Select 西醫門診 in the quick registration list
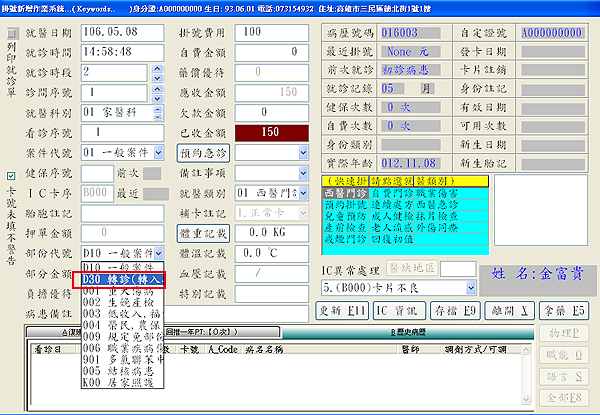The width and height of the screenshot is (600, 415). [344, 192]
